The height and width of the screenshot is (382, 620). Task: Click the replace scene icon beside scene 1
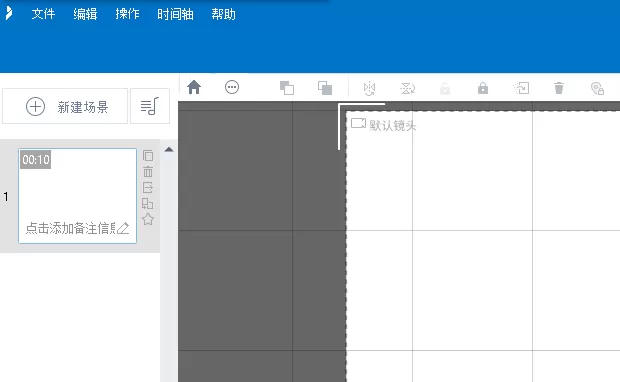[147, 203]
